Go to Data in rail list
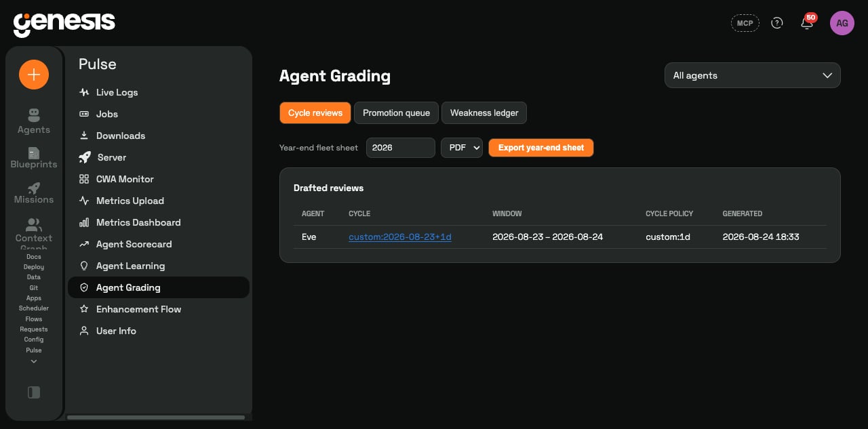Image resolution: width=868 pixels, height=429 pixels. coord(34,277)
